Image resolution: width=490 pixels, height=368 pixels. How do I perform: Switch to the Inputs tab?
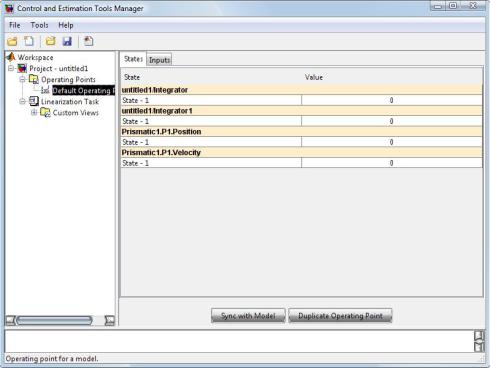click(159, 60)
